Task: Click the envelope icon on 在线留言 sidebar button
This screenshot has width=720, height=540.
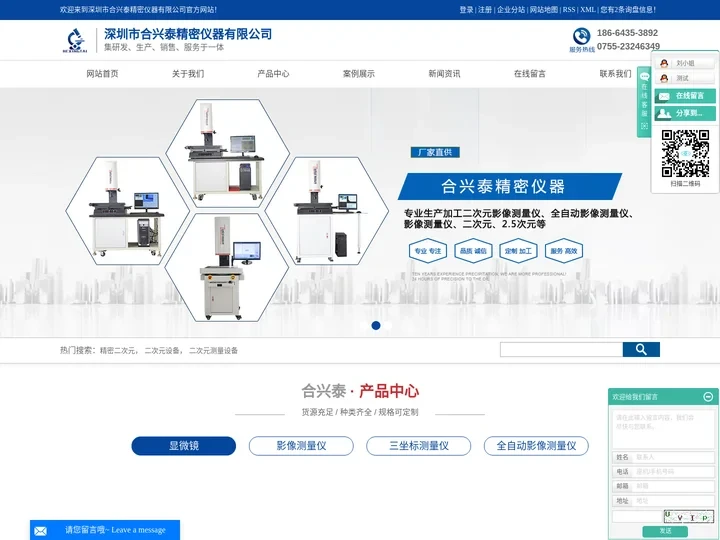Action: tap(664, 96)
